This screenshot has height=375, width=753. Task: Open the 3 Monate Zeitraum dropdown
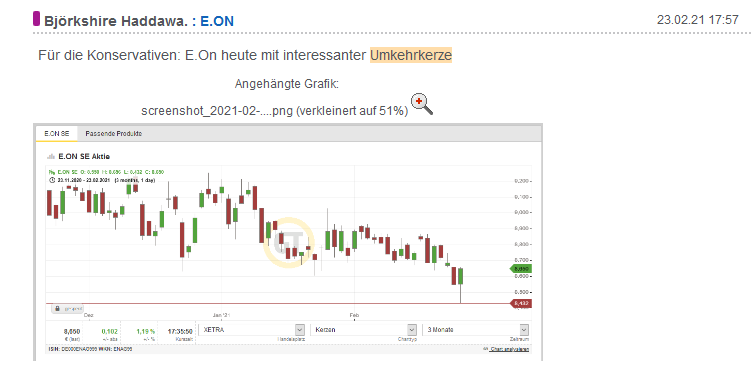[476, 330]
